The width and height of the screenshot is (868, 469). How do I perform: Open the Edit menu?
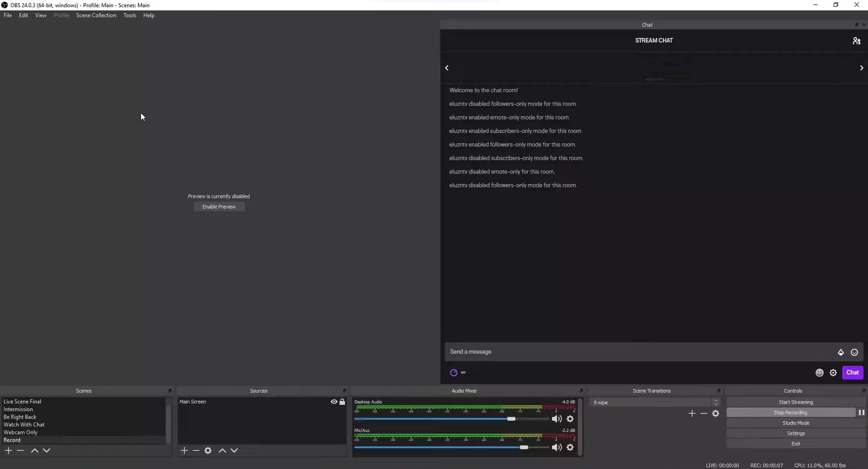point(24,15)
